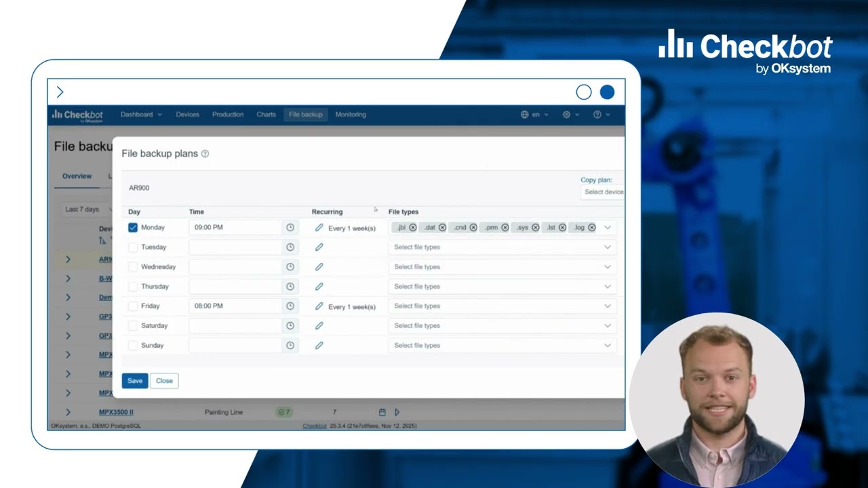Remove the .jbi file type tag
Viewport: 868px width, 488px height.
(412, 228)
